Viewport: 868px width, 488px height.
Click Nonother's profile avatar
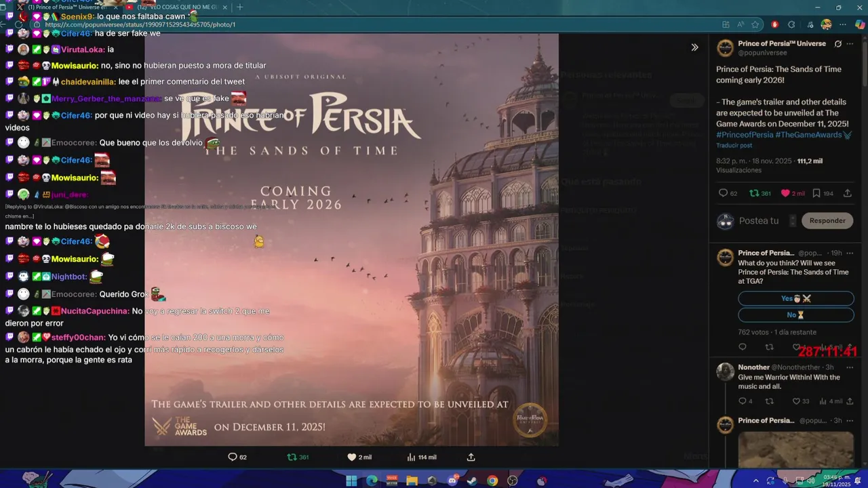[726, 371]
